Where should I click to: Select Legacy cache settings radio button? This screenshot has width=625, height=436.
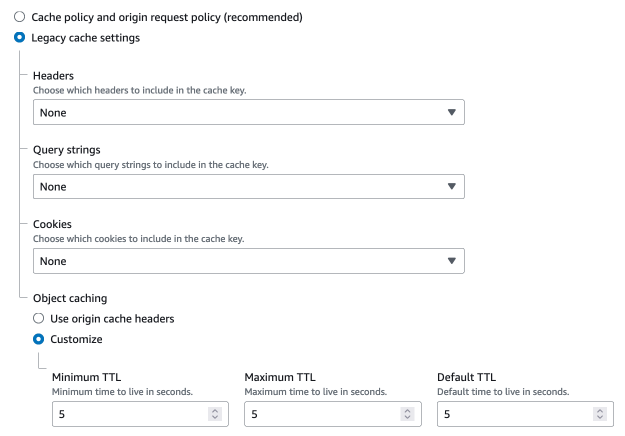coord(20,38)
